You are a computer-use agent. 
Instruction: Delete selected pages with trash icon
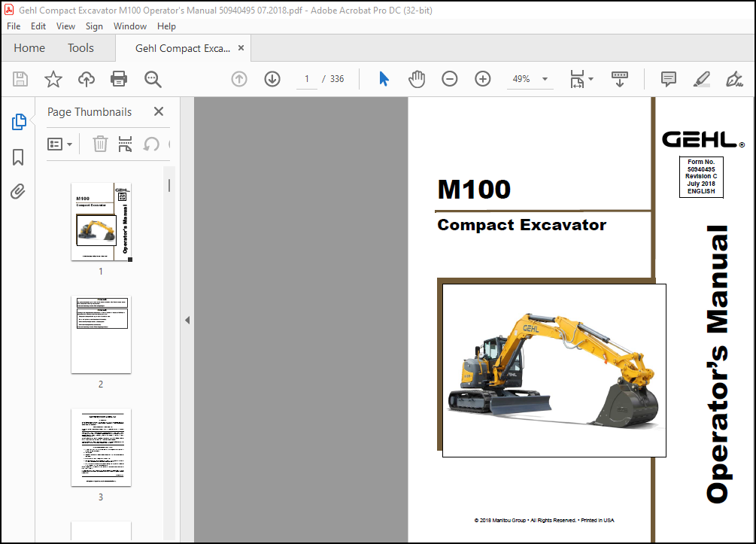[100, 144]
